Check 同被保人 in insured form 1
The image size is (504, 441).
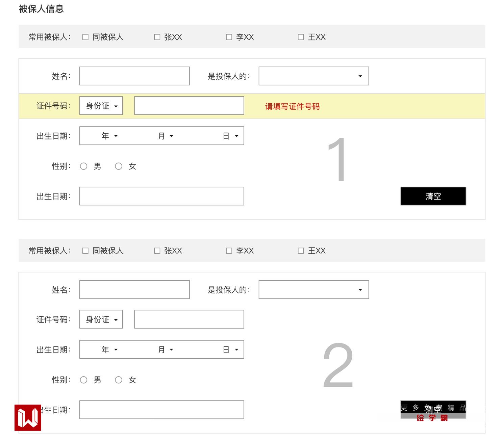(x=85, y=37)
